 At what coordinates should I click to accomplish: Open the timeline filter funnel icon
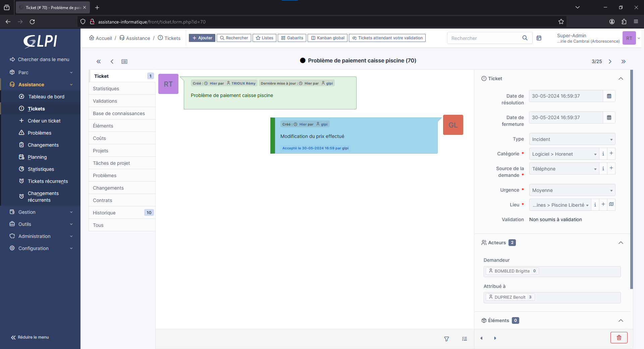[x=446, y=339]
